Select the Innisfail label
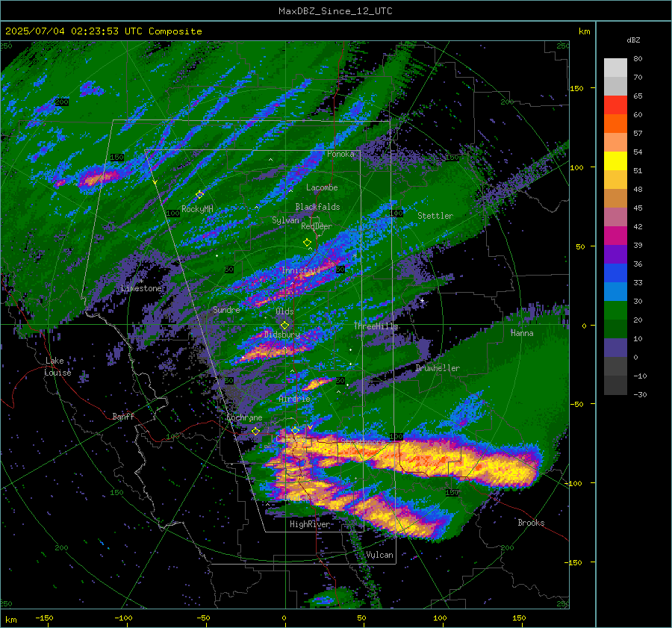The height and width of the screenshot is (628, 672). pos(301,270)
